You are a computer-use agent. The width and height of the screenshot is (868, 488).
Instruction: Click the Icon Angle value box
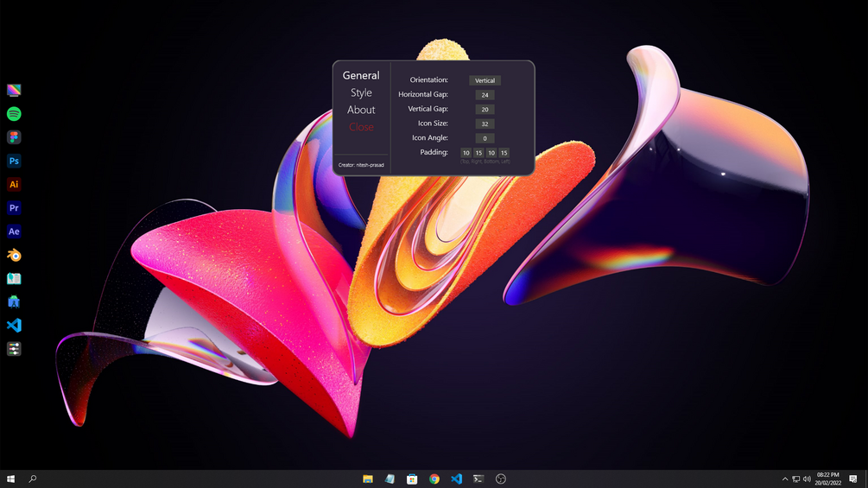(x=485, y=138)
